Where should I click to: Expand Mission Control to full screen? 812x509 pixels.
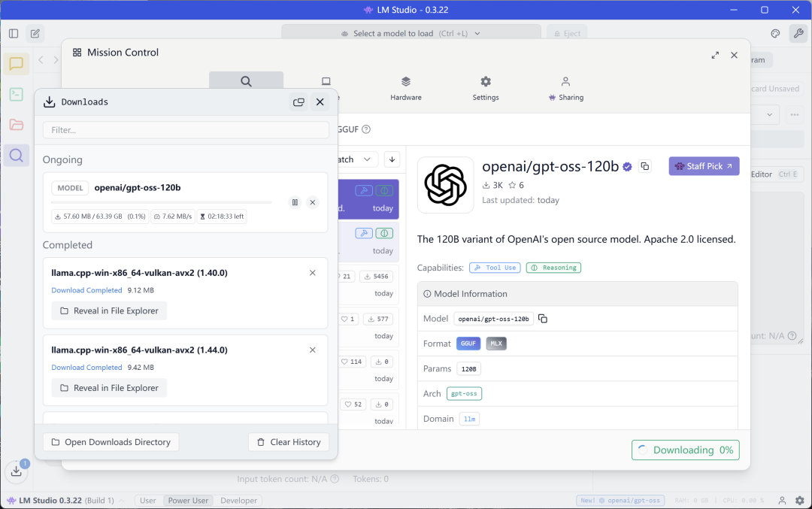click(x=715, y=55)
